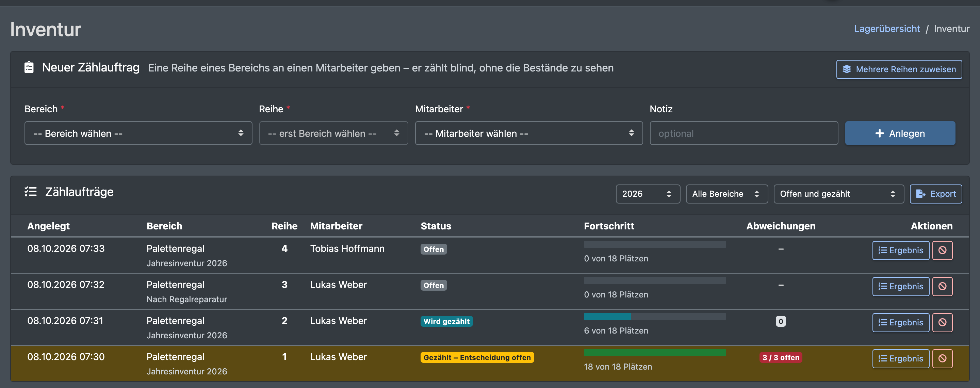Click the Status column header
Image resolution: width=980 pixels, height=388 pixels.
(x=436, y=226)
